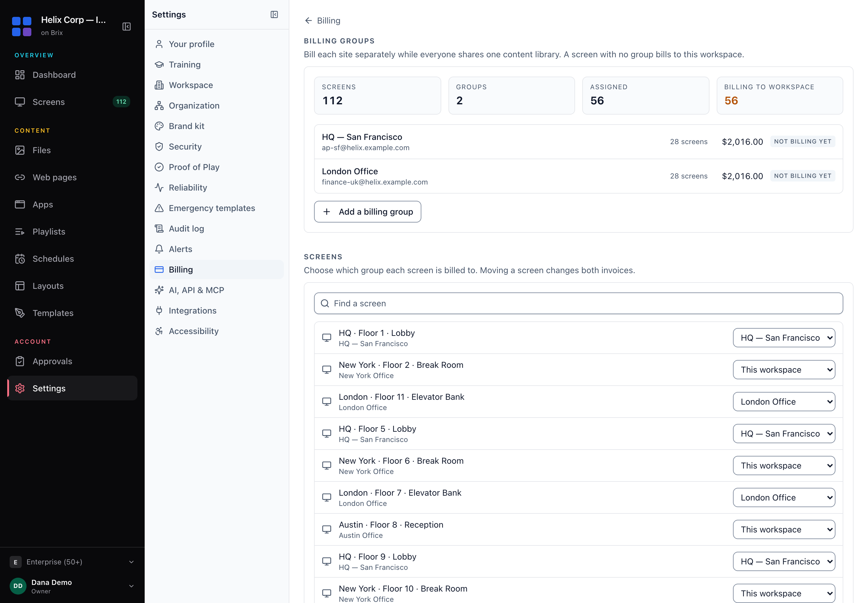The image size is (868, 603).
Task: Open billing dropdown for London · Floor 7 · Elevator Bank
Action: [784, 497]
